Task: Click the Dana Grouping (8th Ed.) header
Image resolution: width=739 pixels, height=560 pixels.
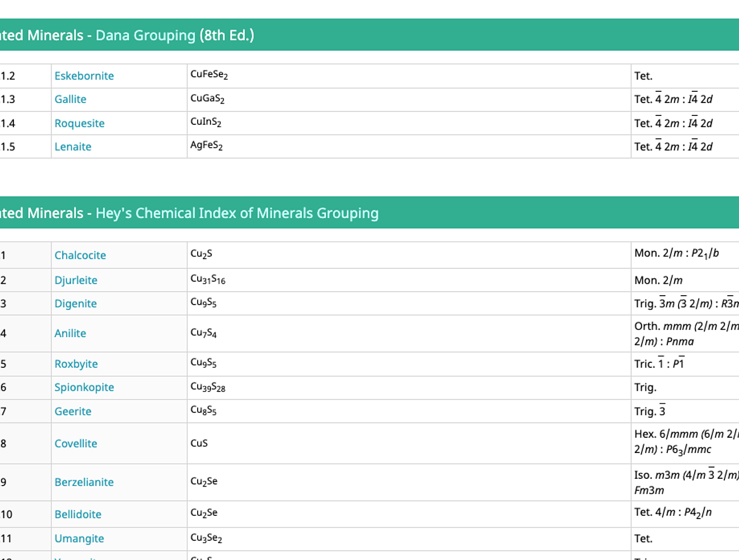Action: 175,35
